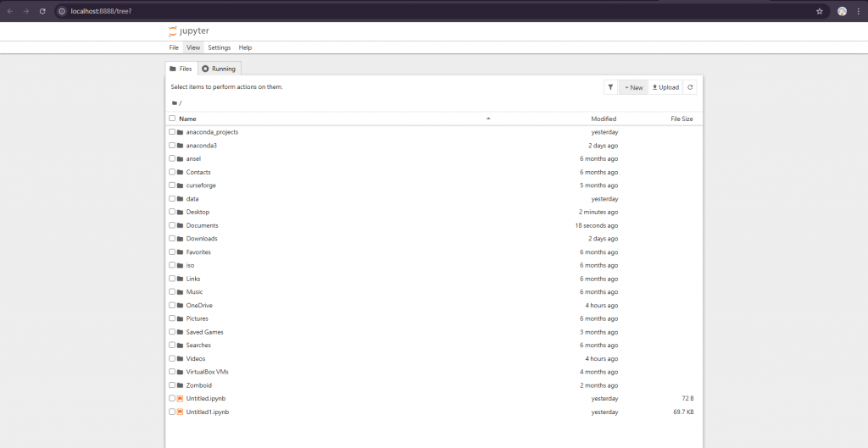Reload the page in the browser
Screen dimensions: 868x448
[42, 11]
